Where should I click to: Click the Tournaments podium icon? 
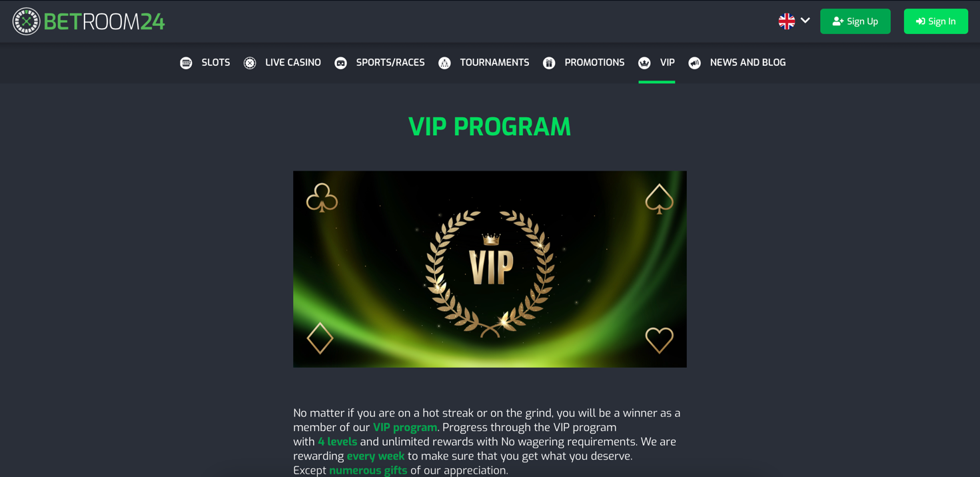[x=444, y=63]
